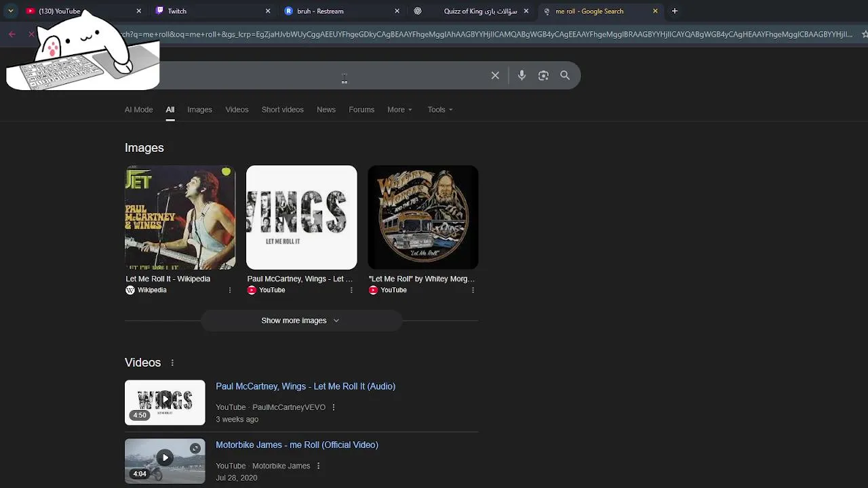The width and height of the screenshot is (868, 488).
Task: Click the "Jul 28, 2020" video date
Action: click(236, 478)
